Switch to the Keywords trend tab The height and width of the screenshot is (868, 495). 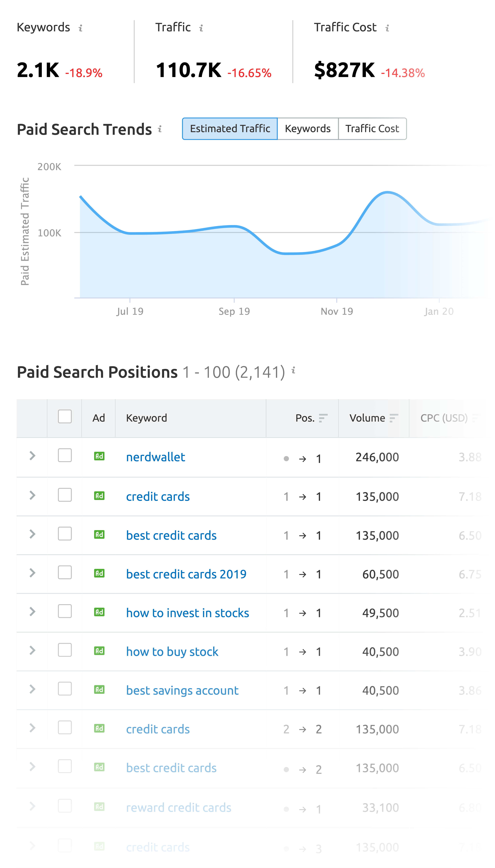click(308, 129)
